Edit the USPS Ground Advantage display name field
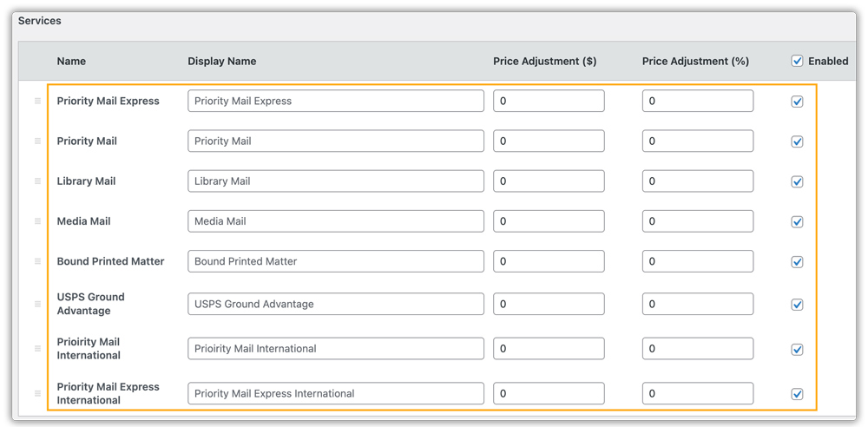Image resolution: width=868 pixels, height=427 pixels. click(x=336, y=304)
